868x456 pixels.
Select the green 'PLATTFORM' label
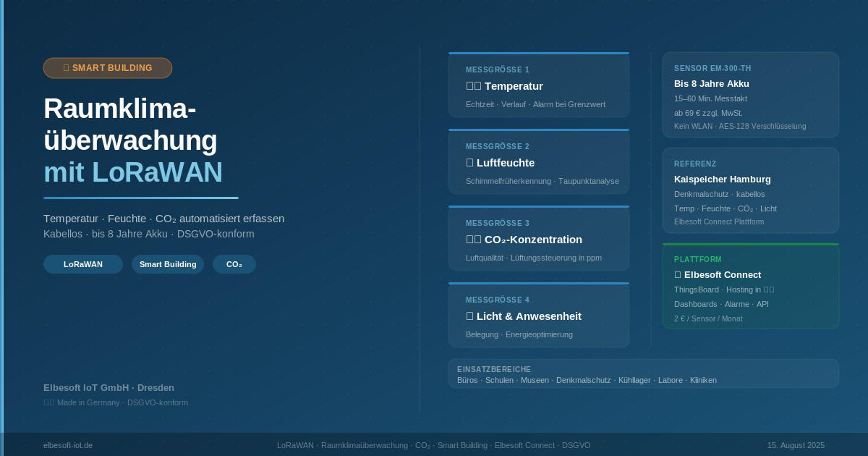coord(698,259)
